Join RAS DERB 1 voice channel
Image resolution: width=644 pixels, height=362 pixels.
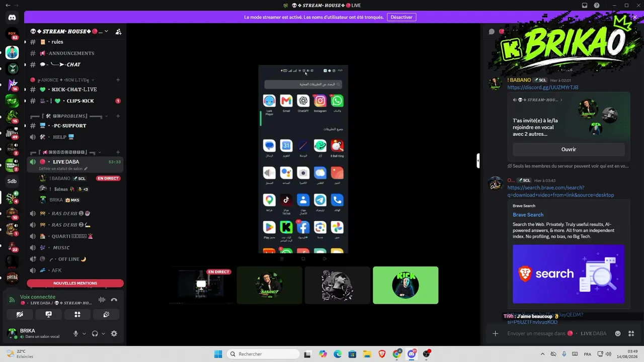[x=75, y=213]
